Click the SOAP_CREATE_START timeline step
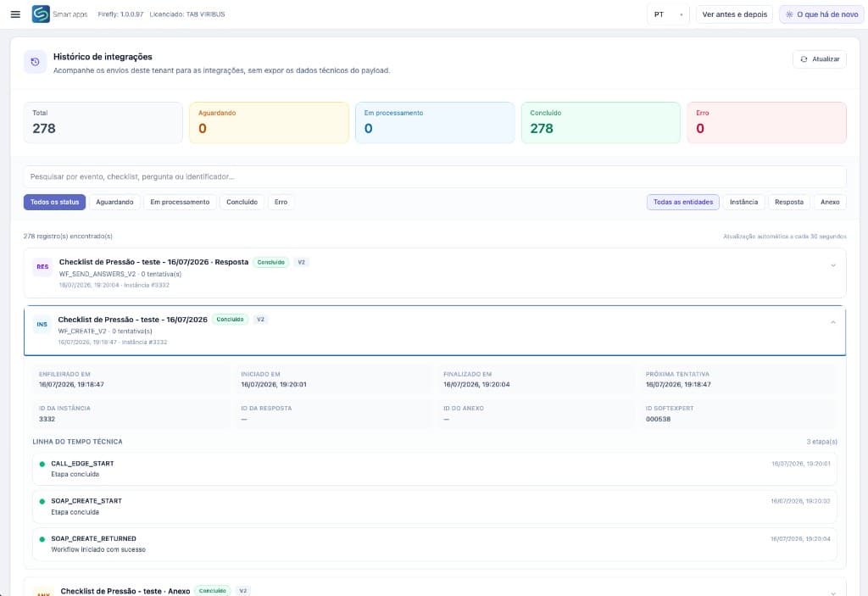Screen dimensions: 868x596 (435, 507)
